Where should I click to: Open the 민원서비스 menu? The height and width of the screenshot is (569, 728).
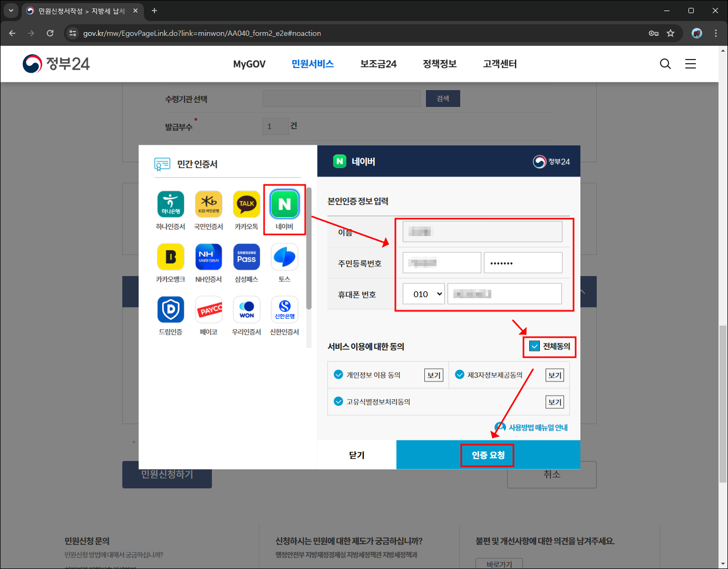pyautogui.click(x=313, y=64)
